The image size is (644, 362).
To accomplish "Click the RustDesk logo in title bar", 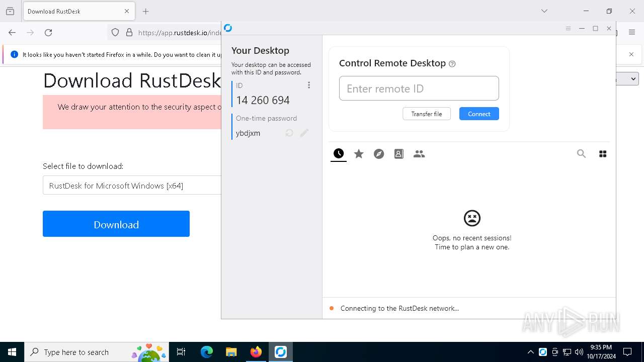I will [x=228, y=28].
